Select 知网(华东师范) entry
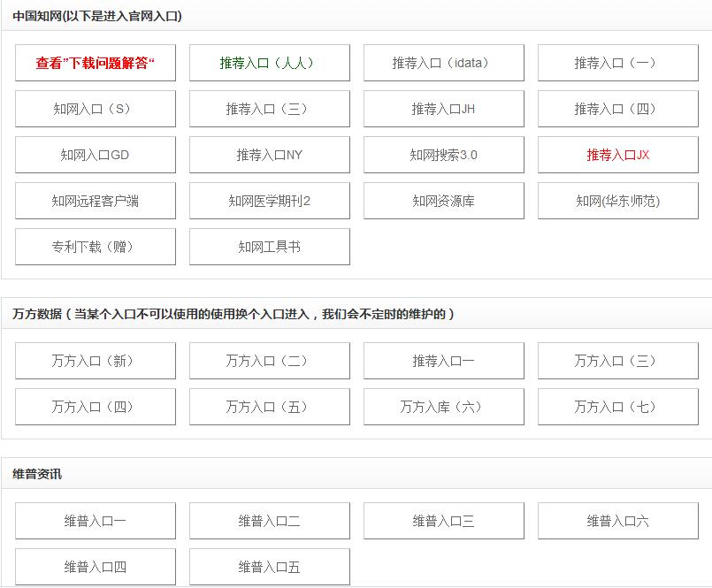712x588 pixels. pos(618,201)
